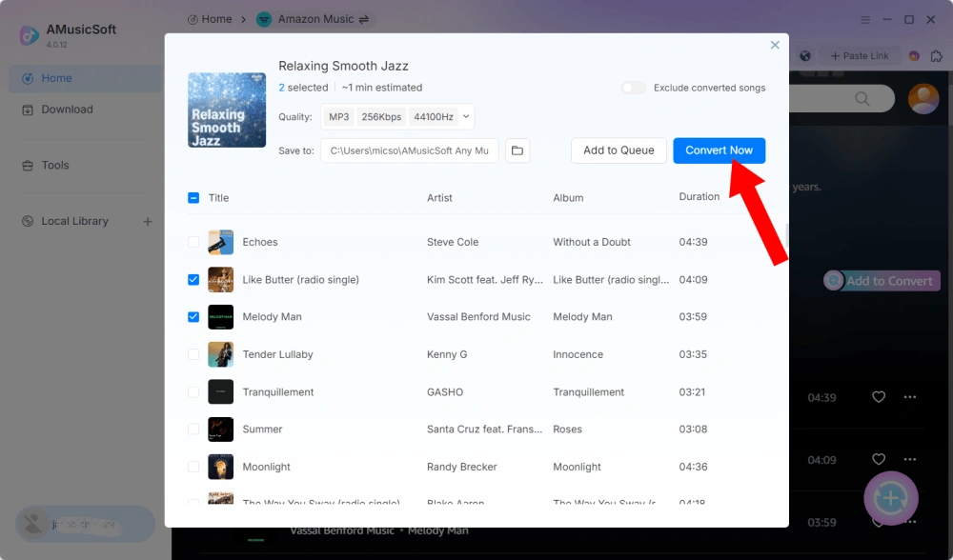Click Add to Queue
The width and height of the screenshot is (953, 560).
click(x=618, y=150)
